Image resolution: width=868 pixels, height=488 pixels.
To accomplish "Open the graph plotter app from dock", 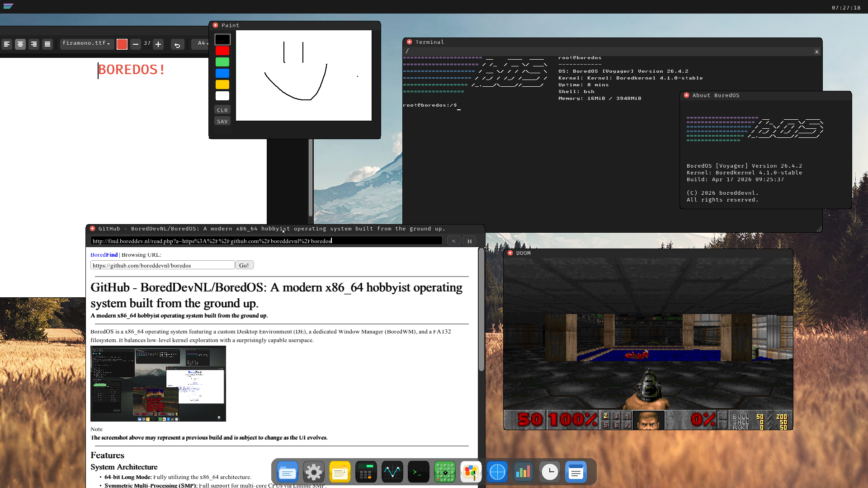I will pyautogui.click(x=392, y=472).
